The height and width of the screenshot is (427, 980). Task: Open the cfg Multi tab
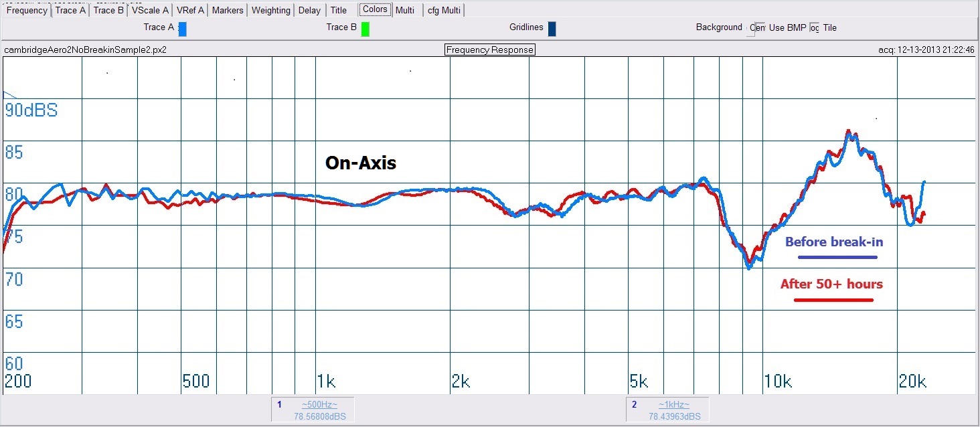pos(444,10)
